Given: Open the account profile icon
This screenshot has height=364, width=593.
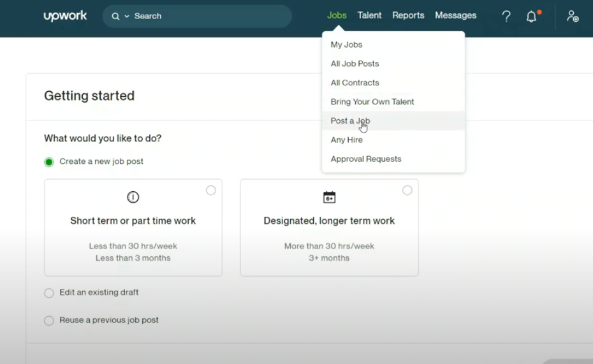Looking at the screenshot, I should (x=572, y=16).
